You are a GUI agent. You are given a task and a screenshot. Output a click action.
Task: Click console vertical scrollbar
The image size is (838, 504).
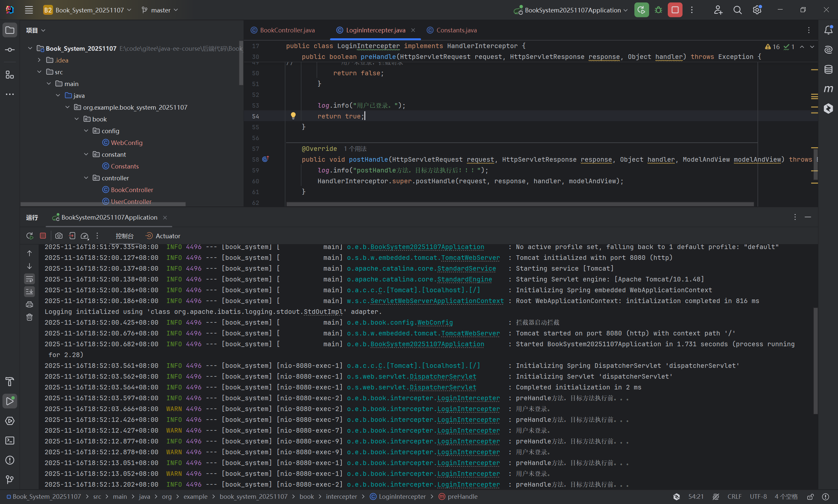pyautogui.click(x=815, y=361)
